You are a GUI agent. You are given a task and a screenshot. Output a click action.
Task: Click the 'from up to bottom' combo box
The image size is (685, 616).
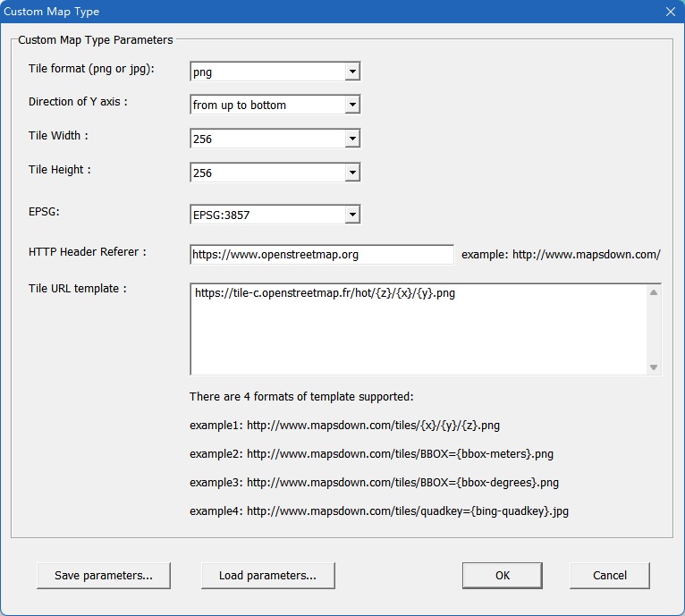pyautogui.click(x=267, y=105)
